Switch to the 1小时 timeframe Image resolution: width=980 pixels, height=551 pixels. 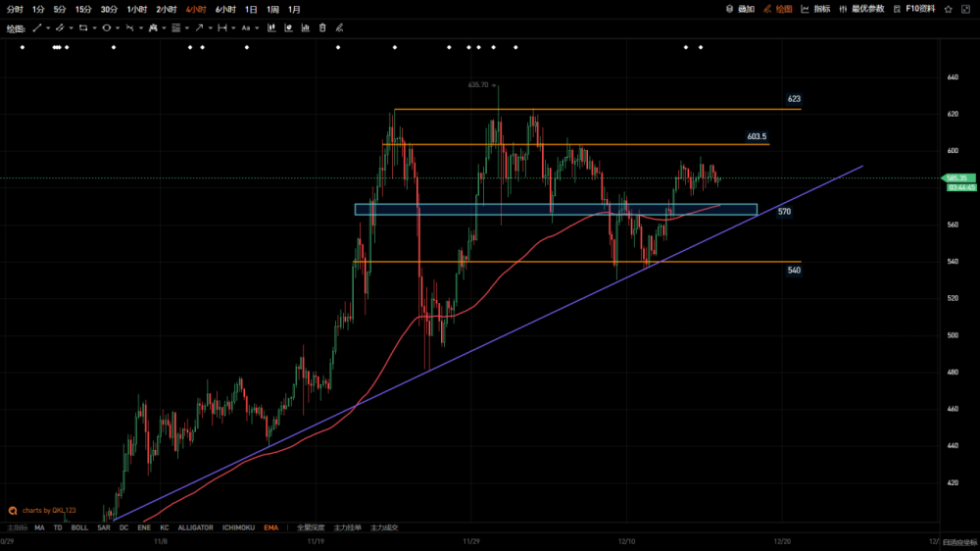click(x=137, y=10)
